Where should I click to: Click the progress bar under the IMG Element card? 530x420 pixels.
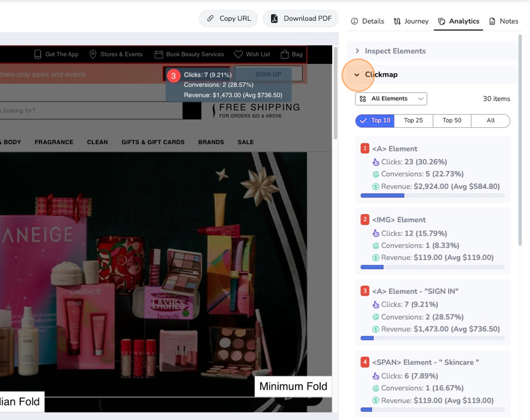coord(433,267)
